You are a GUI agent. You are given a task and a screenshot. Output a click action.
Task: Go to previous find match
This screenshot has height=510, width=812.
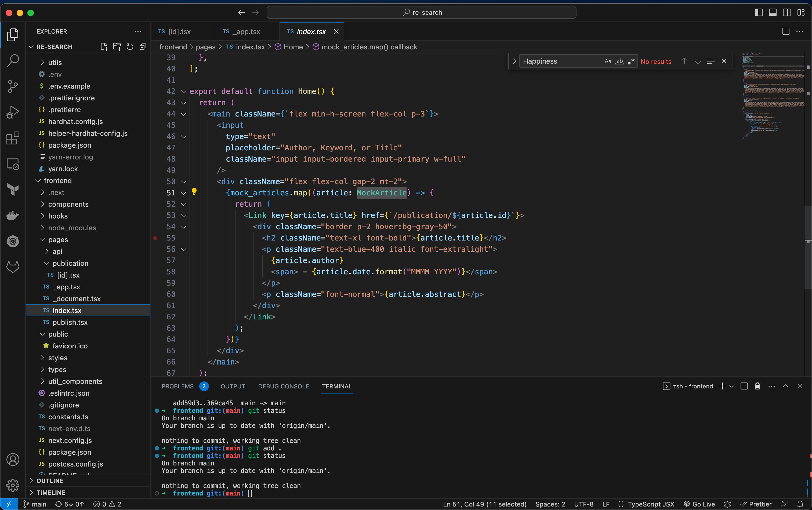coord(684,61)
